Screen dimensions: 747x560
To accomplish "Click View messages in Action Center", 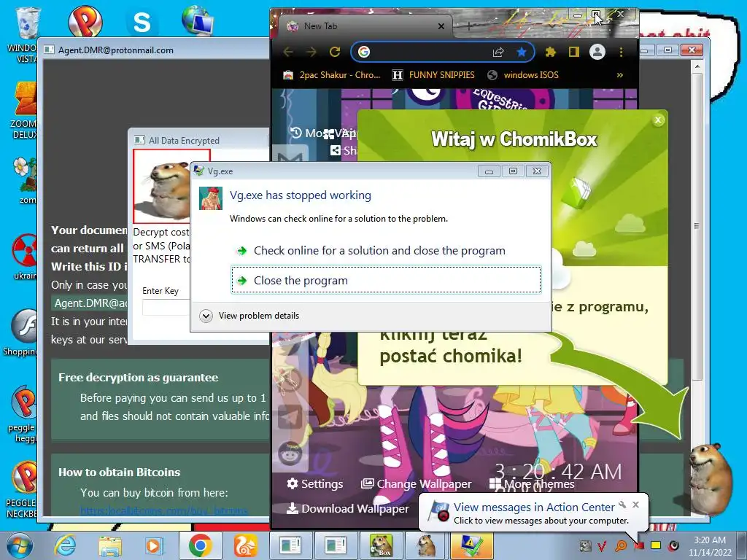I will click(534, 507).
